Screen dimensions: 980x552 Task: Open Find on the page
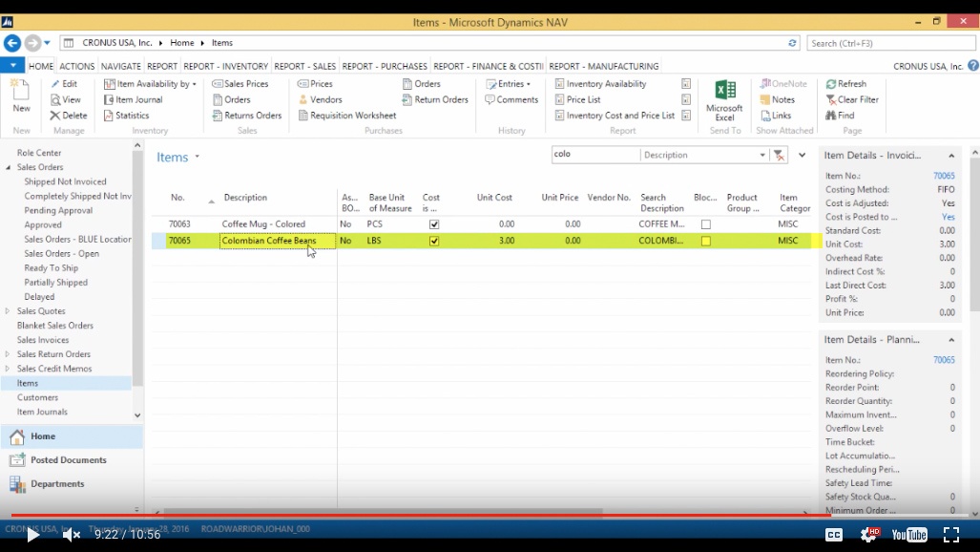[x=840, y=116]
